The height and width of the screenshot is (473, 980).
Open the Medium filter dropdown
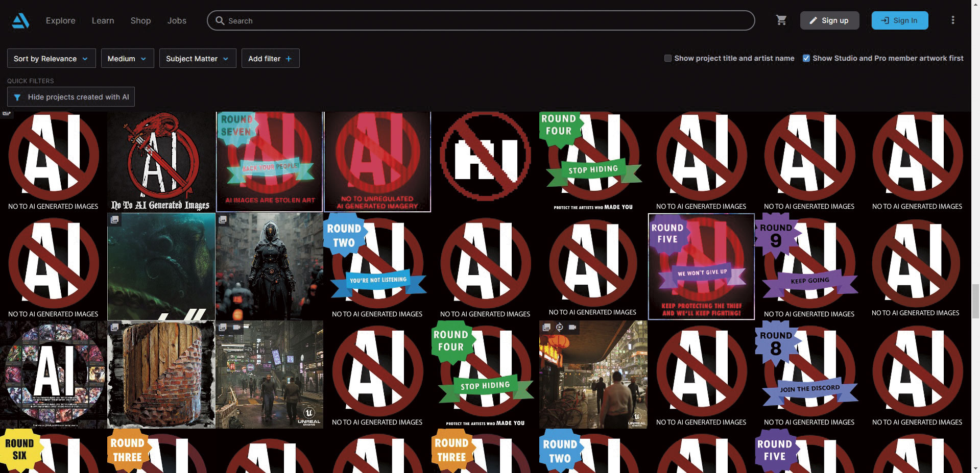[x=127, y=59]
